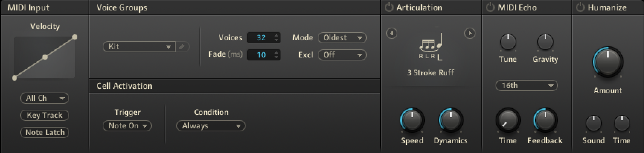This screenshot has width=644, height=153.
Task: Click the 3 Stroke Ruff notation icon
Action: tap(430, 47)
